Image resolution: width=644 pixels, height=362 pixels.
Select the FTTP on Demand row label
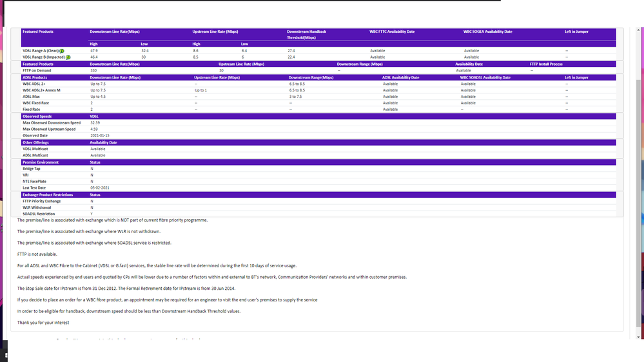[x=37, y=70]
